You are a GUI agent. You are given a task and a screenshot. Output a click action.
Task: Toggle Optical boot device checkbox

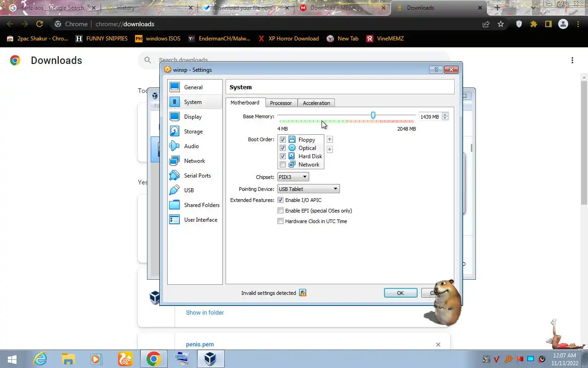[x=283, y=148]
